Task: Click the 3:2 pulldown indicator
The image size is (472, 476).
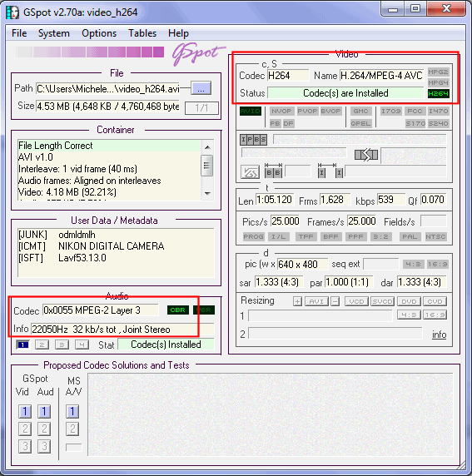Action: [x=380, y=236]
